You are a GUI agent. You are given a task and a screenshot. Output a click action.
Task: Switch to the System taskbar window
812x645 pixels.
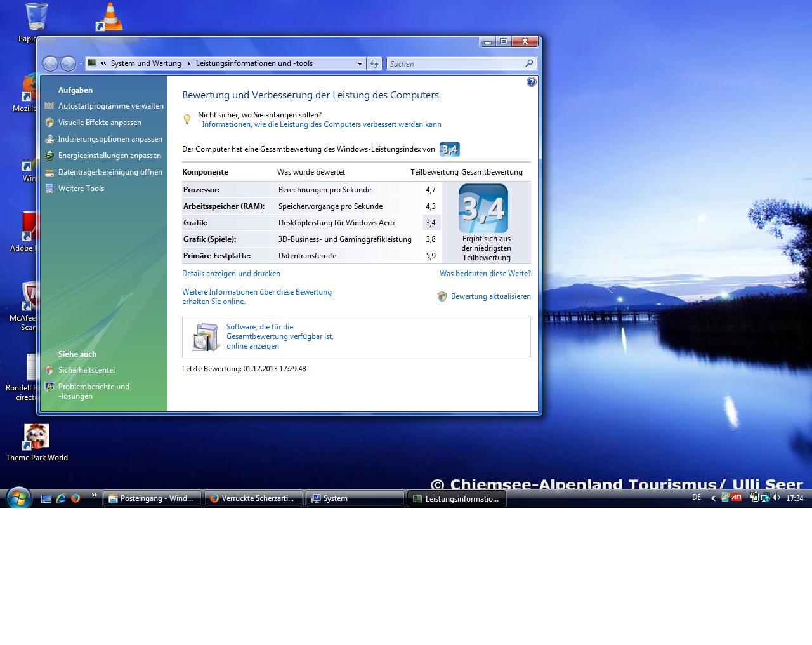(x=354, y=498)
